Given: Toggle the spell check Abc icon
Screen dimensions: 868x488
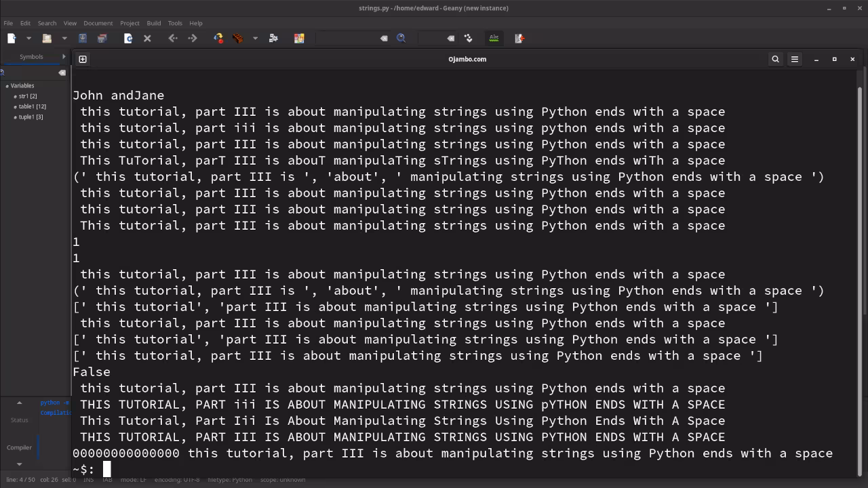Looking at the screenshot, I should (494, 39).
